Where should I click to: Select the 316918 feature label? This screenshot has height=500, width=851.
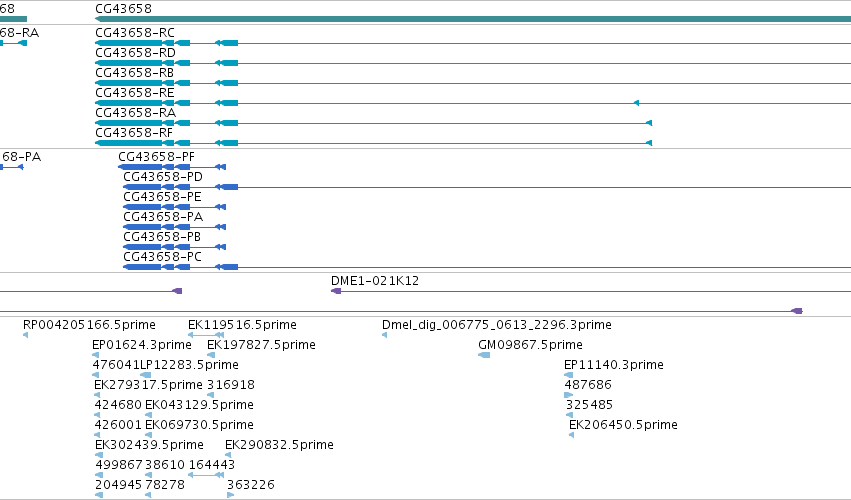pos(231,385)
